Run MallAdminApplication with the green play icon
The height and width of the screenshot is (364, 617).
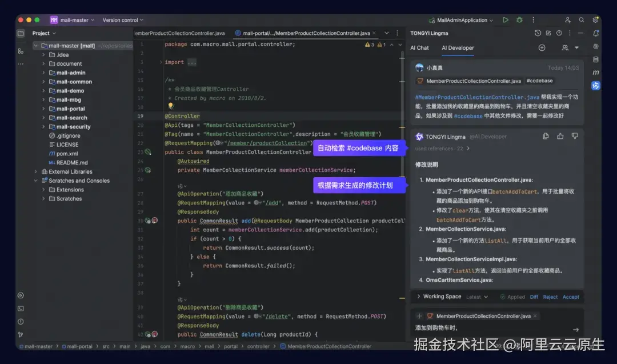pos(505,19)
